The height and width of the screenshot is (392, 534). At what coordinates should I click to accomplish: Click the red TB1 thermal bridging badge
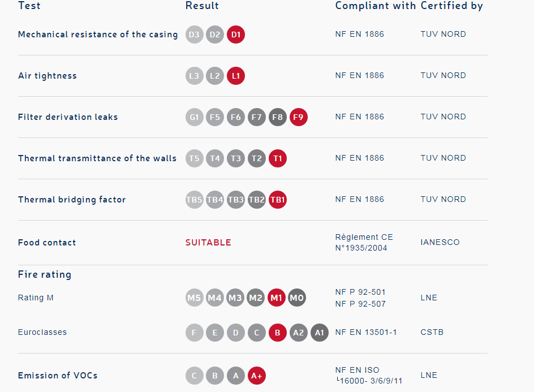(x=277, y=200)
